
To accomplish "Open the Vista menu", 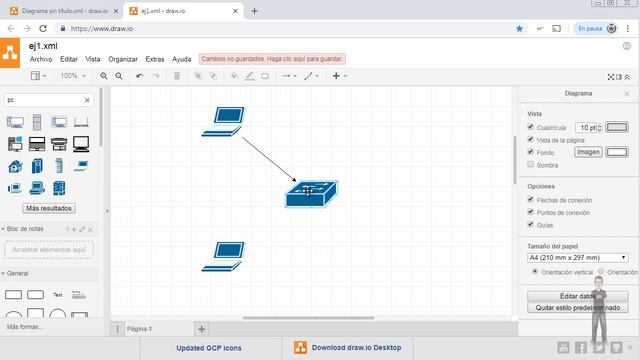I will [x=93, y=59].
